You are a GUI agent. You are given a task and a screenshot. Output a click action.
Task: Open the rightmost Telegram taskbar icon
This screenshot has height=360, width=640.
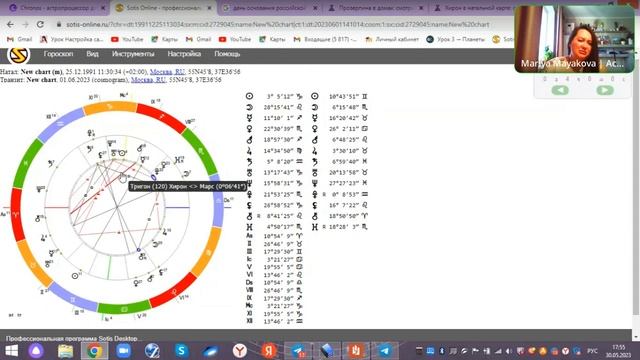384,351
